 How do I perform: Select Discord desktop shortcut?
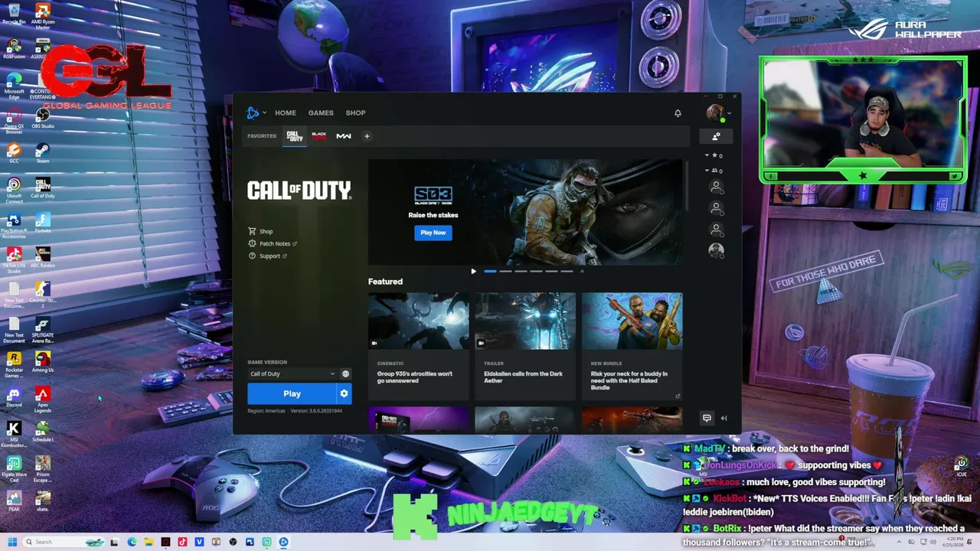click(14, 397)
